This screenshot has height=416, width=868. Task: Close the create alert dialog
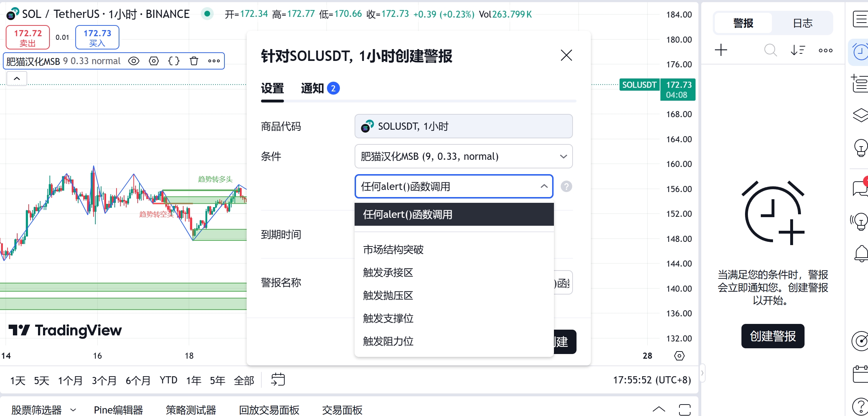566,55
